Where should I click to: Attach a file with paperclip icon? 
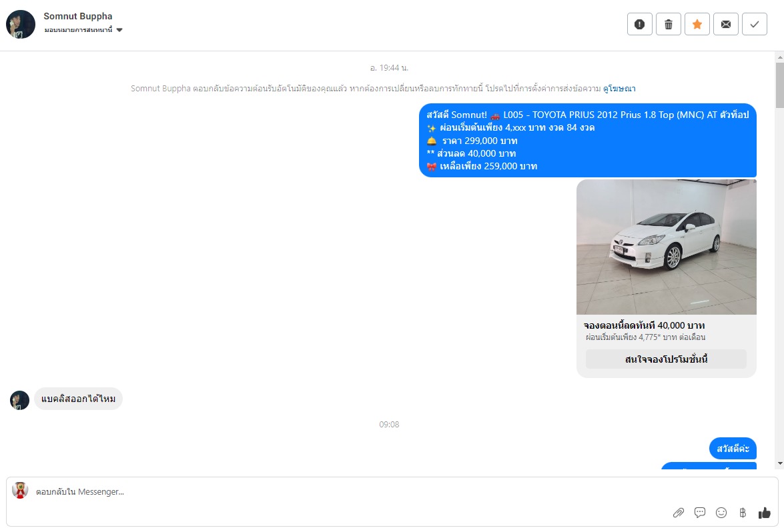678,513
